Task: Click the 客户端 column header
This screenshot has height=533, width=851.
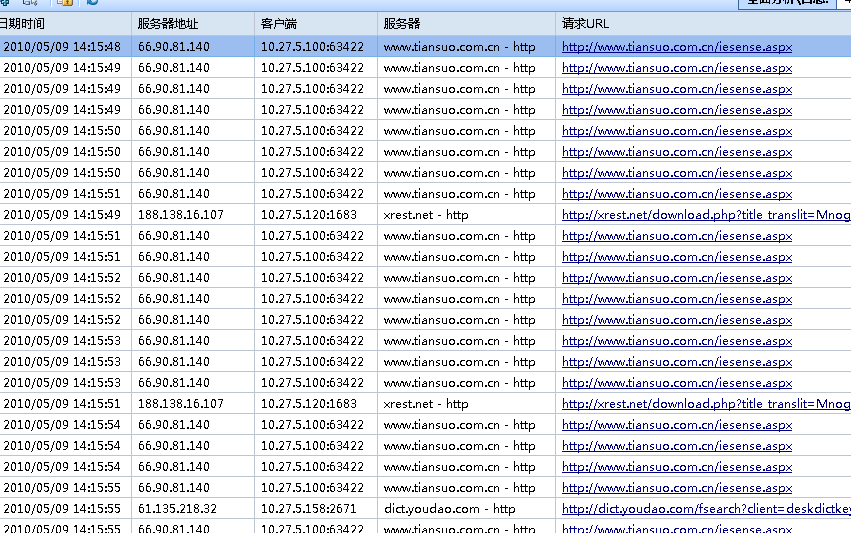Action: coord(316,24)
